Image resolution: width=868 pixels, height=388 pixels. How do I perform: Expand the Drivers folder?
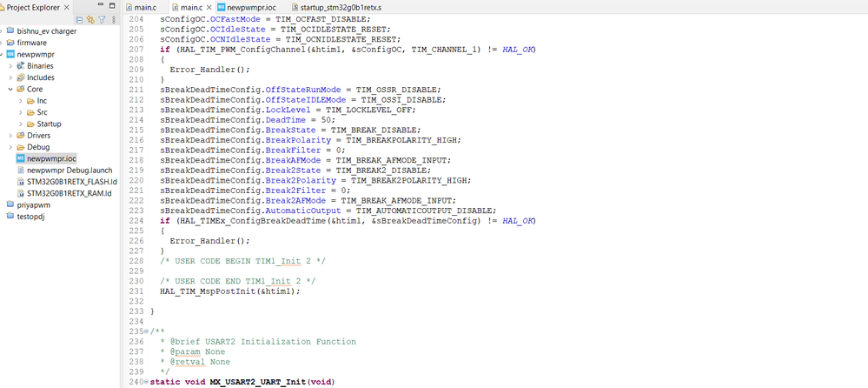pyautogui.click(x=10, y=136)
